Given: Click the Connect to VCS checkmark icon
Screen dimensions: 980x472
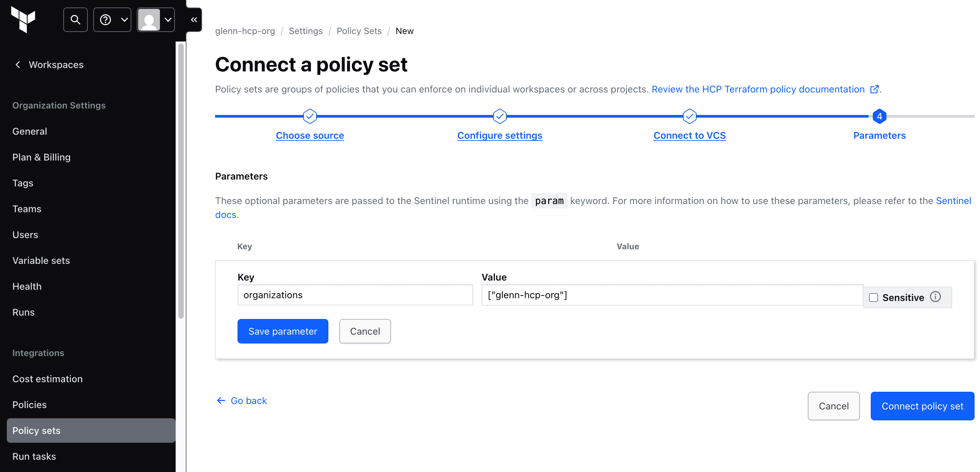Looking at the screenshot, I should [x=689, y=116].
